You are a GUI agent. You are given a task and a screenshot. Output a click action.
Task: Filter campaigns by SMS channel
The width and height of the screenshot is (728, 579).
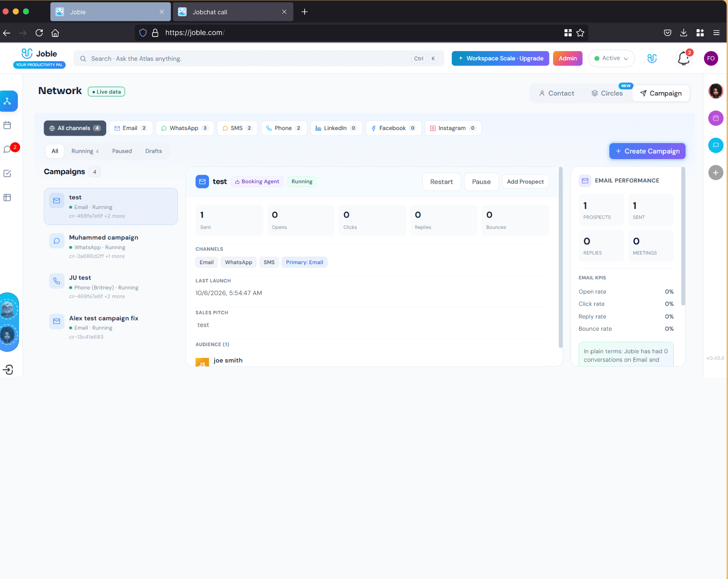237,128
